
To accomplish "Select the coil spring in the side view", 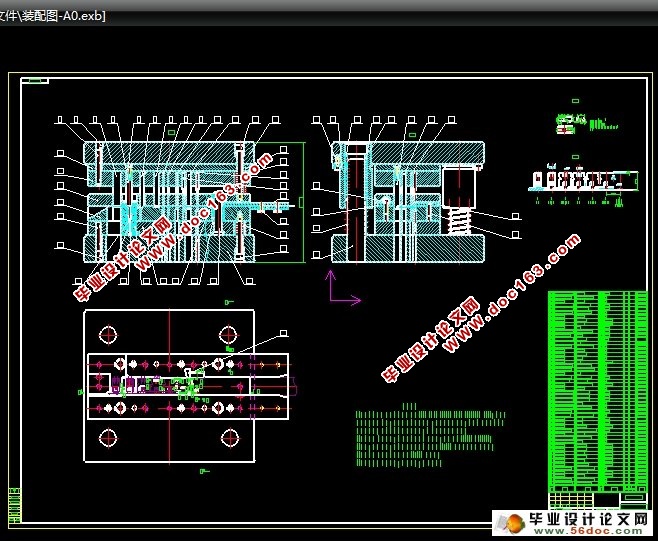I will point(459,222).
